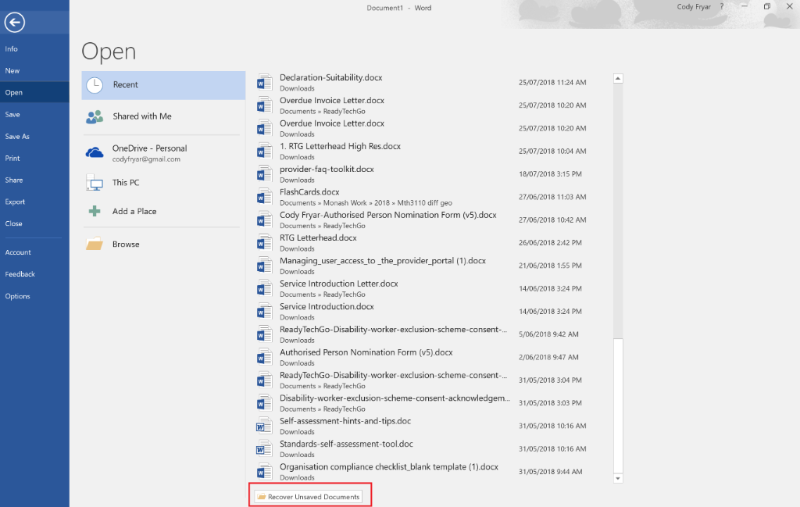Open the Account page
Image resolution: width=800 pixels, height=507 pixels.
pyautogui.click(x=34, y=252)
